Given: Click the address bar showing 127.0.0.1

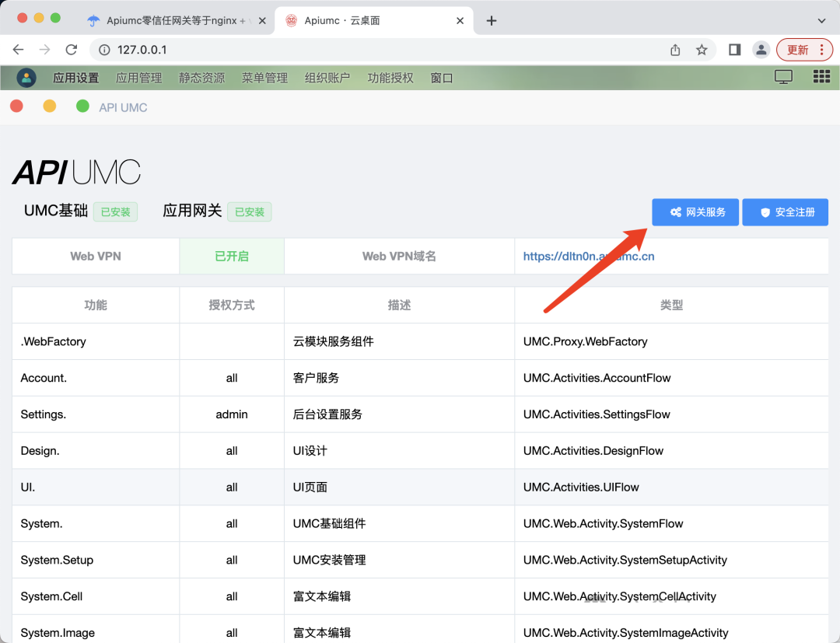Looking at the screenshot, I should [373, 50].
